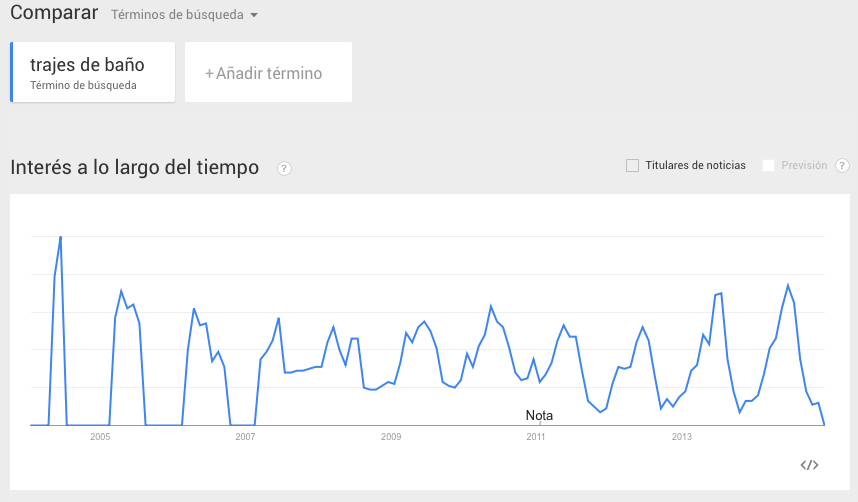Click the Añadir término field
The image size is (858, 502).
(x=269, y=73)
